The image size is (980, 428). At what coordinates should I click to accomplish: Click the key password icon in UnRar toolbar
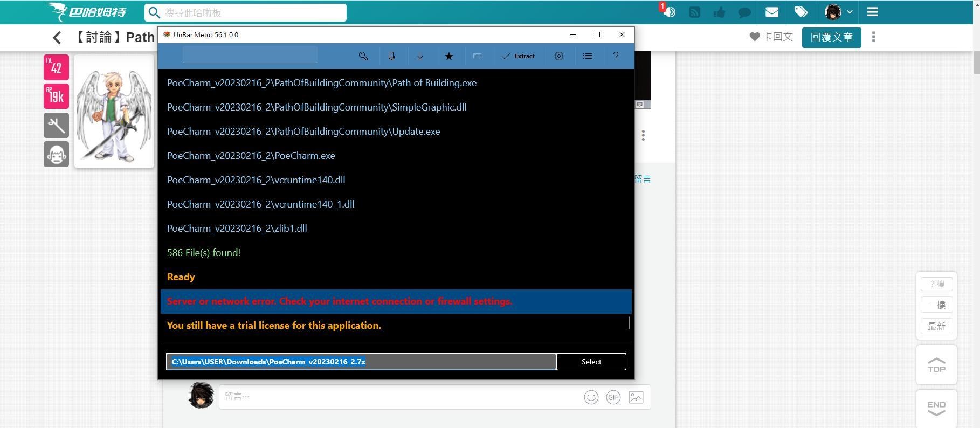[363, 56]
